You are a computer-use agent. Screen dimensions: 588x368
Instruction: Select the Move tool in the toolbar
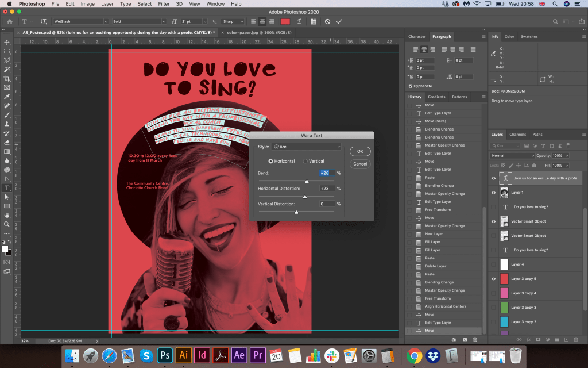7,42
